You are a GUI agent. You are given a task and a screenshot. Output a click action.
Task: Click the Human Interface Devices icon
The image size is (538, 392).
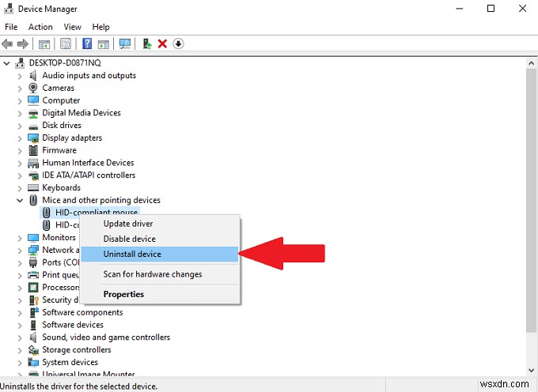[33, 163]
